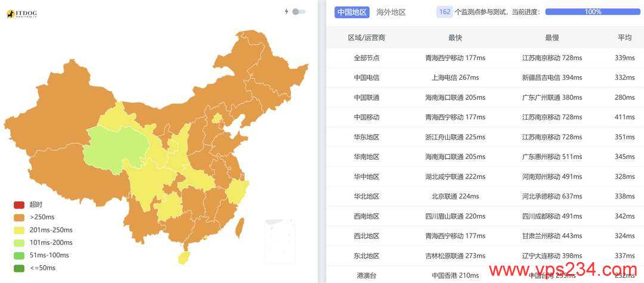Toggle the red 超时 legend item
The width and height of the screenshot is (644, 283).
pyautogui.click(x=19, y=204)
